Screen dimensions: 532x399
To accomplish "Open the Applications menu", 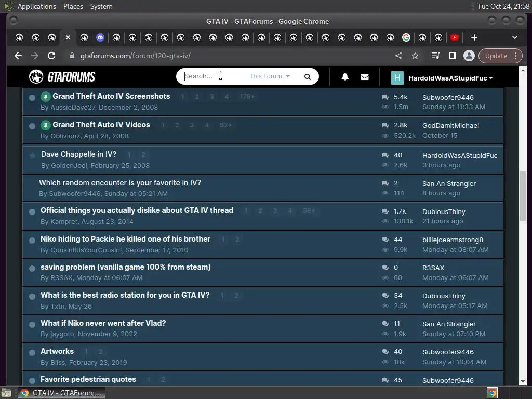I will (x=37, y=6).
